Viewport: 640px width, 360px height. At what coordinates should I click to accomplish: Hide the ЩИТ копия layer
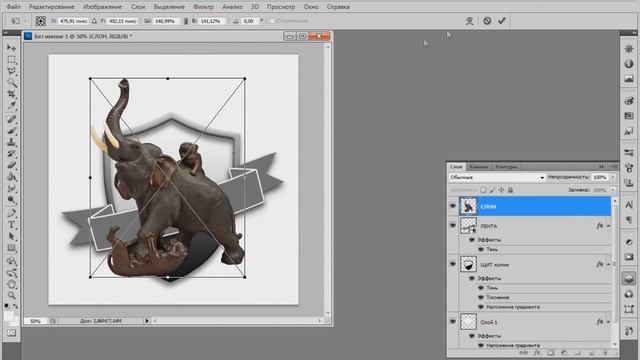coord(453,264)
